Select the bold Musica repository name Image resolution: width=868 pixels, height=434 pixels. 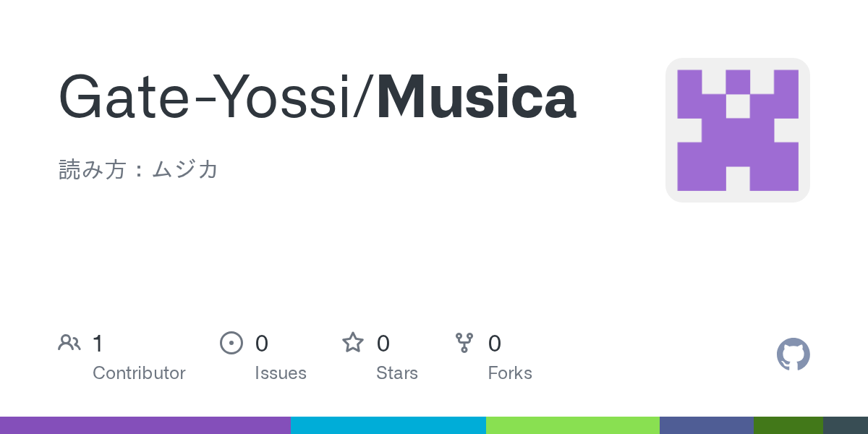[476, 98]
